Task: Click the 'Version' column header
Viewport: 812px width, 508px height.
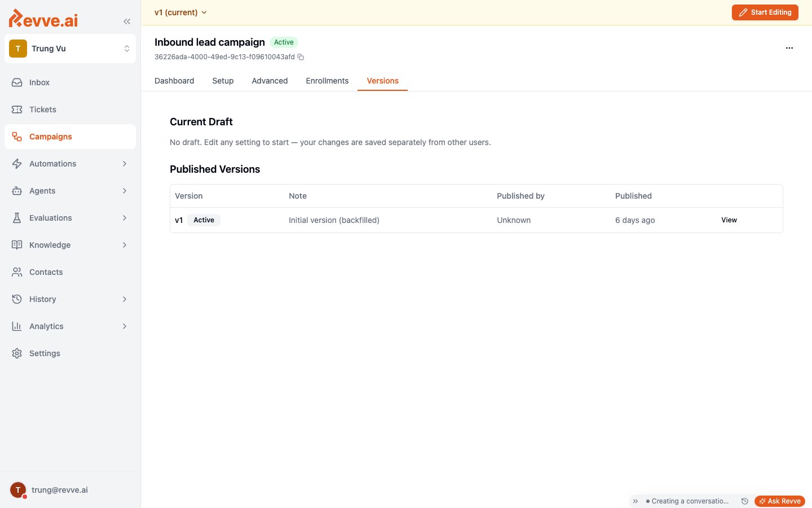Action: pyautogui.click(x=188, y=196)
